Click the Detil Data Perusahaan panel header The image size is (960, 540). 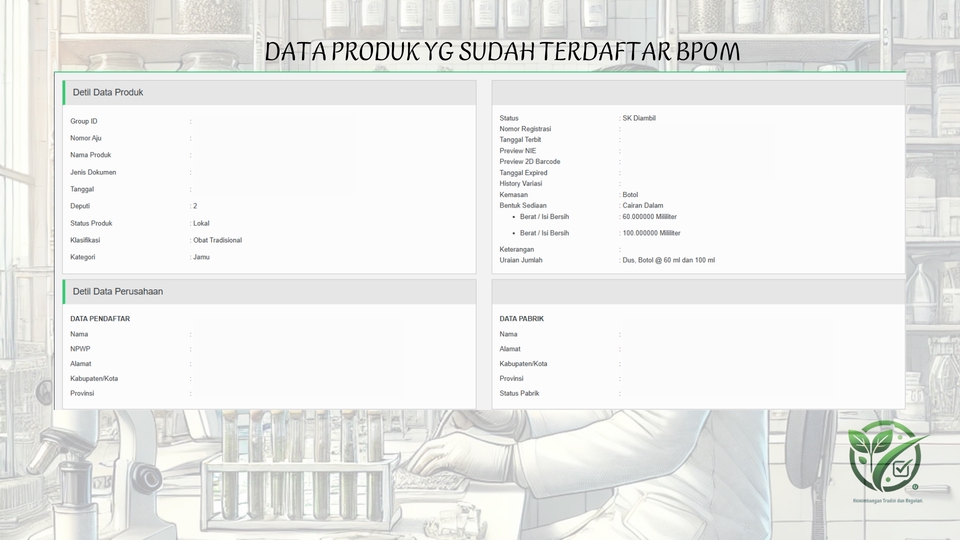tap(118, 292)
